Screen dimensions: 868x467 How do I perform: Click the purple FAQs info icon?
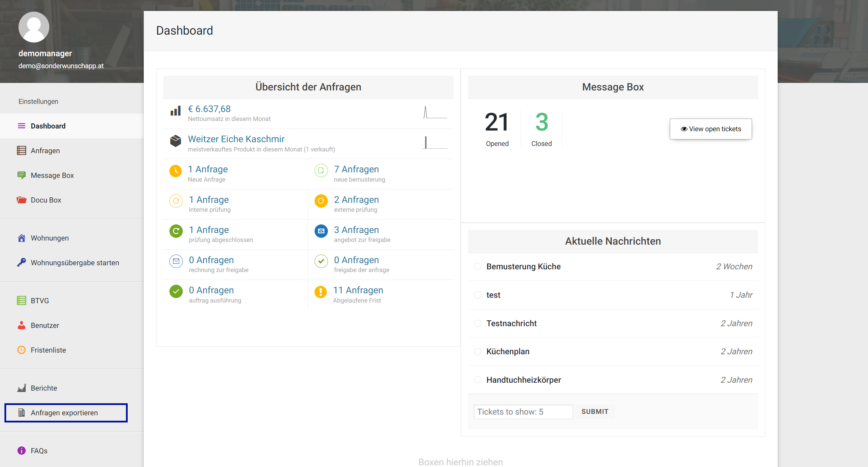click(22, 451)
